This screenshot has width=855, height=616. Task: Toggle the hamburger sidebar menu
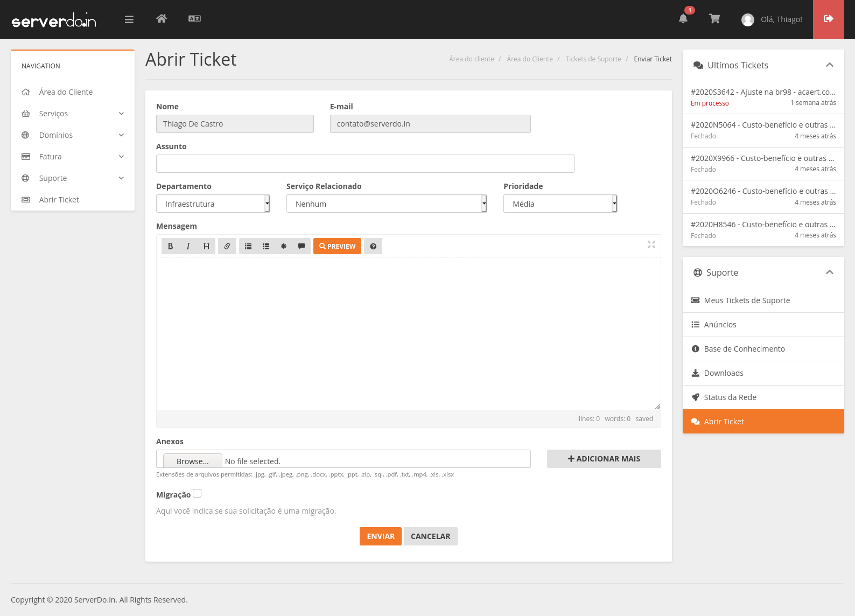(129, 19)
